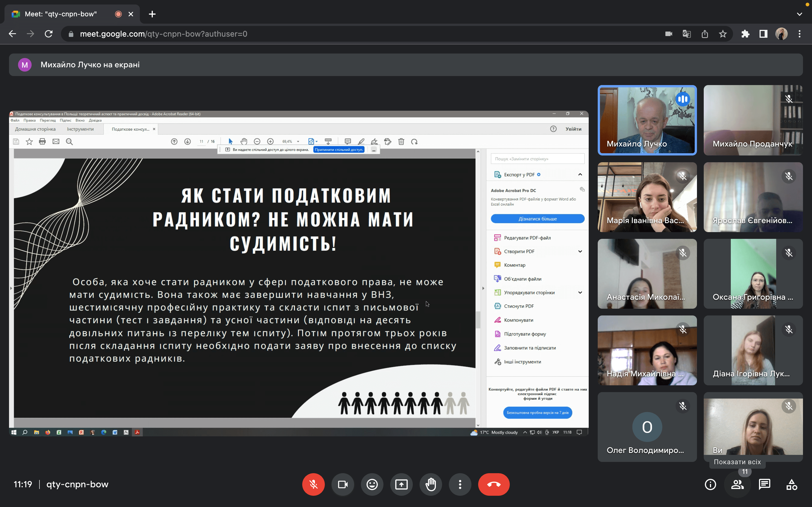Click Михайло Лучко video tile
This screenshot has width=812, height=507.
pyautogui.click(x=647, y=120)
